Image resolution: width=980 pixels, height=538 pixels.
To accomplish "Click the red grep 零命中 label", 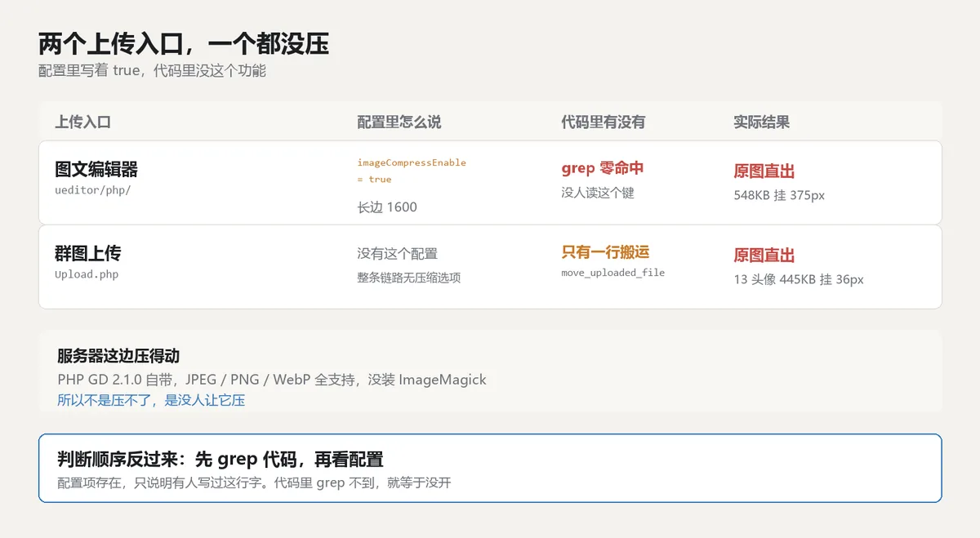I will 603,168.
